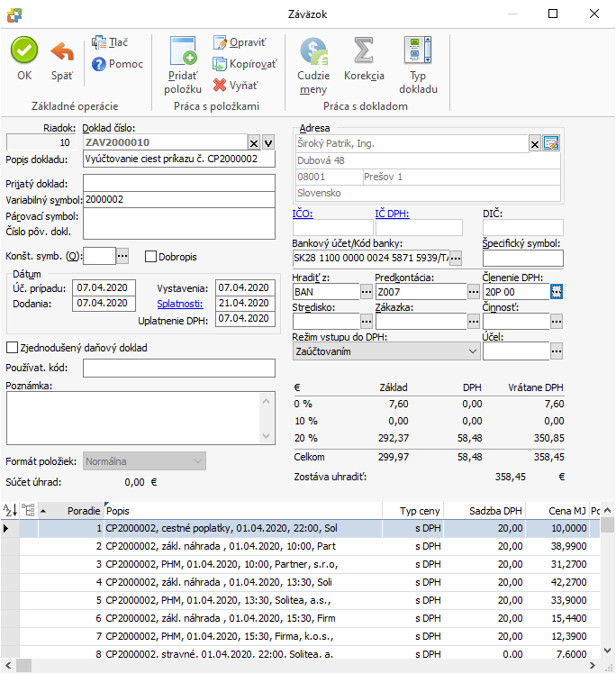Click Kopírovať to copy item
This screenshot has height=674, width=616.
[245, 64]
